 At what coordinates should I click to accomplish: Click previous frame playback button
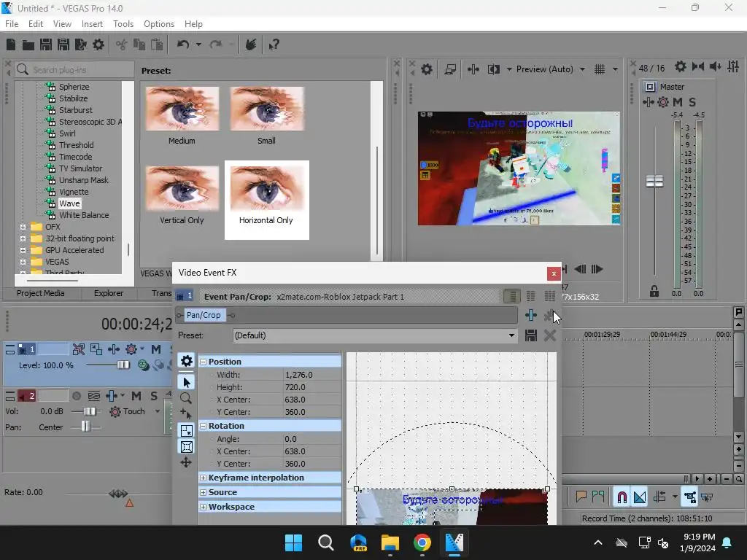(x=580, y=269)
